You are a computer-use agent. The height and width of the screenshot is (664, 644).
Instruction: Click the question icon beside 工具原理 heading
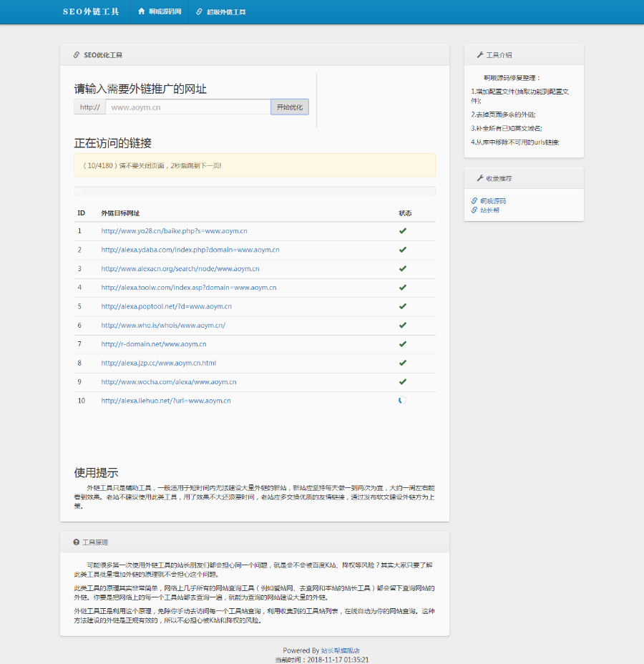75,542
